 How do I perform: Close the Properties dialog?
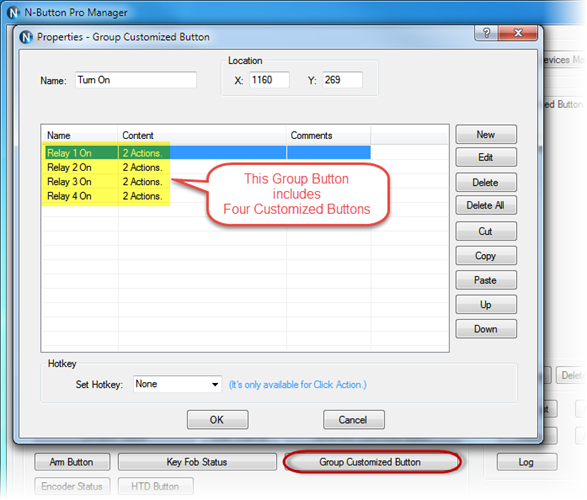[x=518, y=33]
